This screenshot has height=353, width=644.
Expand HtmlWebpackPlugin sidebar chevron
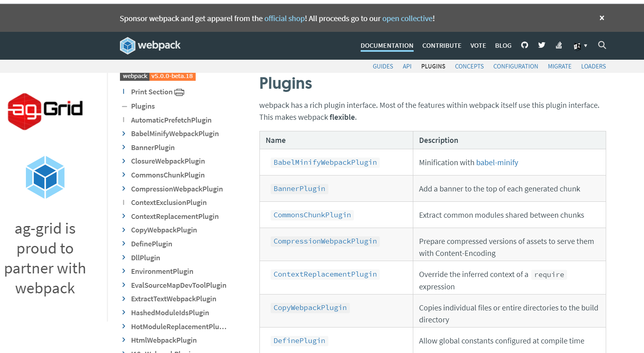124,340
